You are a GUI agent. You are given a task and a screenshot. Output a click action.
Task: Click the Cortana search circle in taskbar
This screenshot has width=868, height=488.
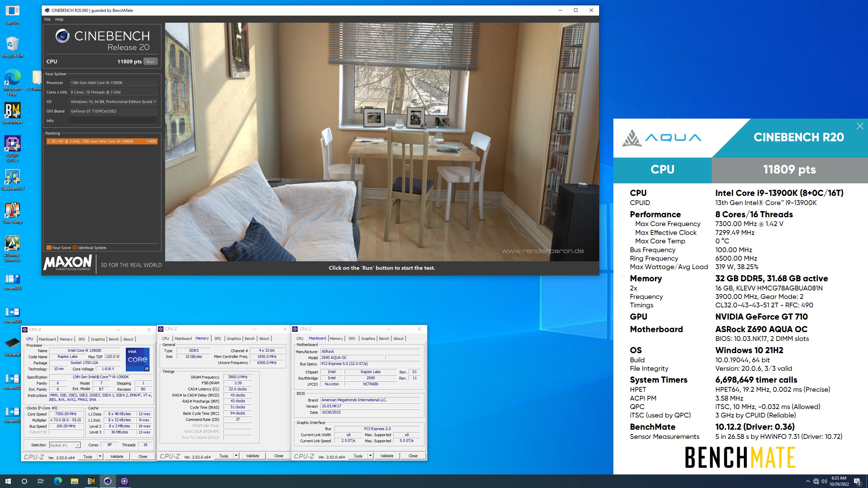pyautogui.click(x=24, y=481)
